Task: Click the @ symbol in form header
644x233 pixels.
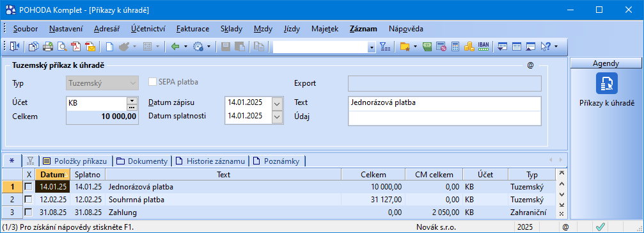Action: point(530,65)
